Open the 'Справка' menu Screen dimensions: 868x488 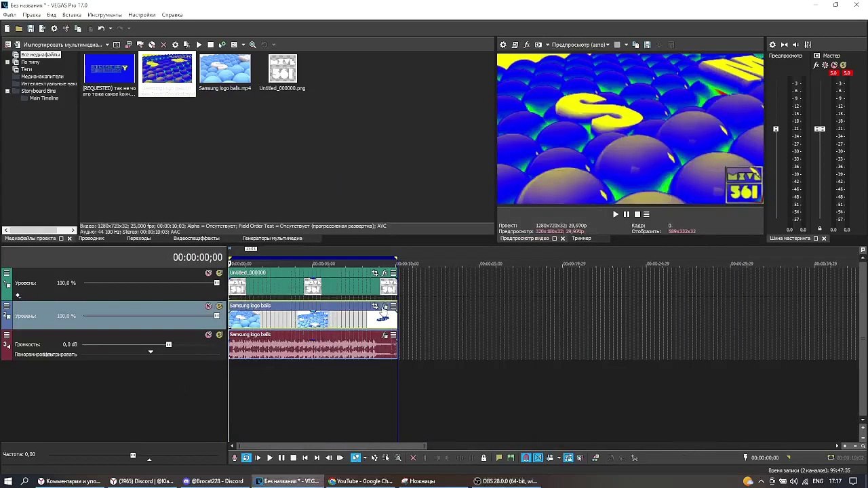coord(172,15)
